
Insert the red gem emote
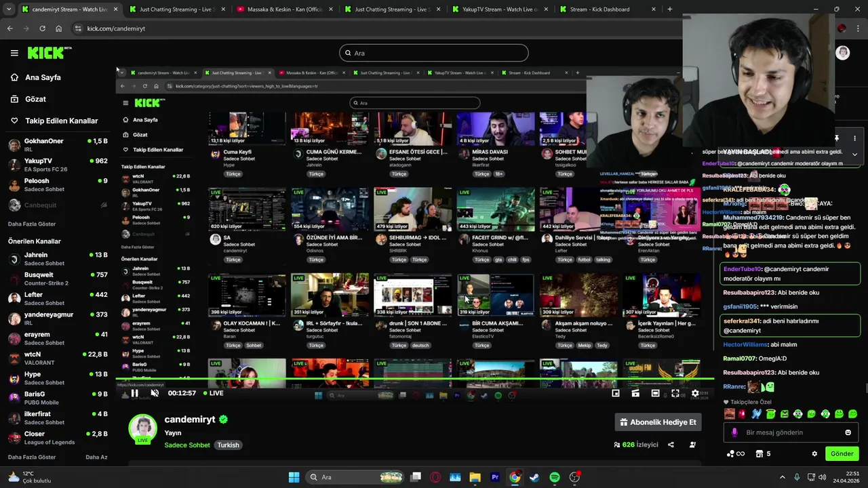point(743,413)
